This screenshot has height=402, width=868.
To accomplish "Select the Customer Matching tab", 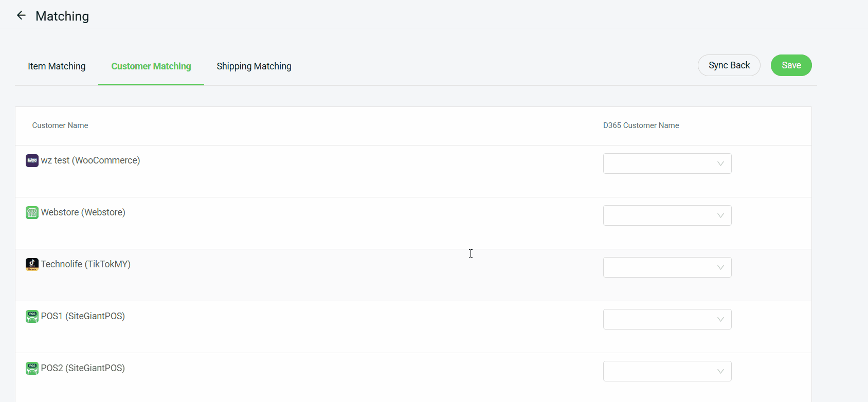I will [151, 66].
